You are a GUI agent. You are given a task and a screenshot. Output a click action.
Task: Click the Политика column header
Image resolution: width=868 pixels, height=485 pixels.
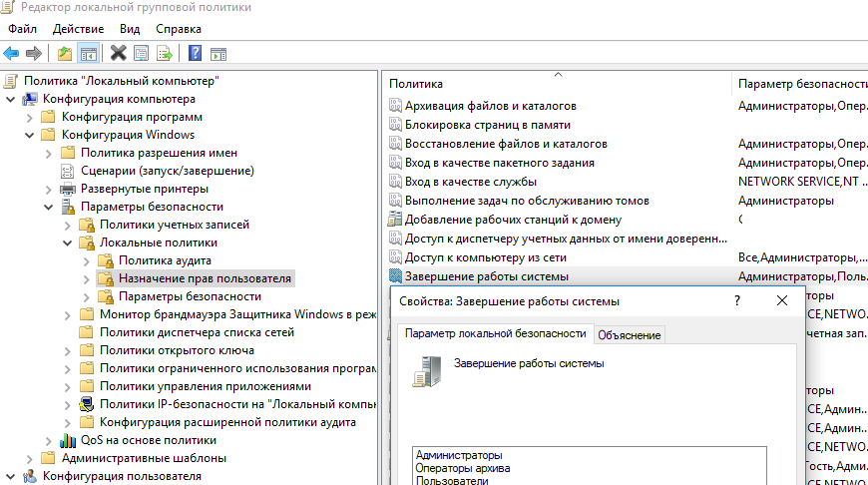(416, 84)
